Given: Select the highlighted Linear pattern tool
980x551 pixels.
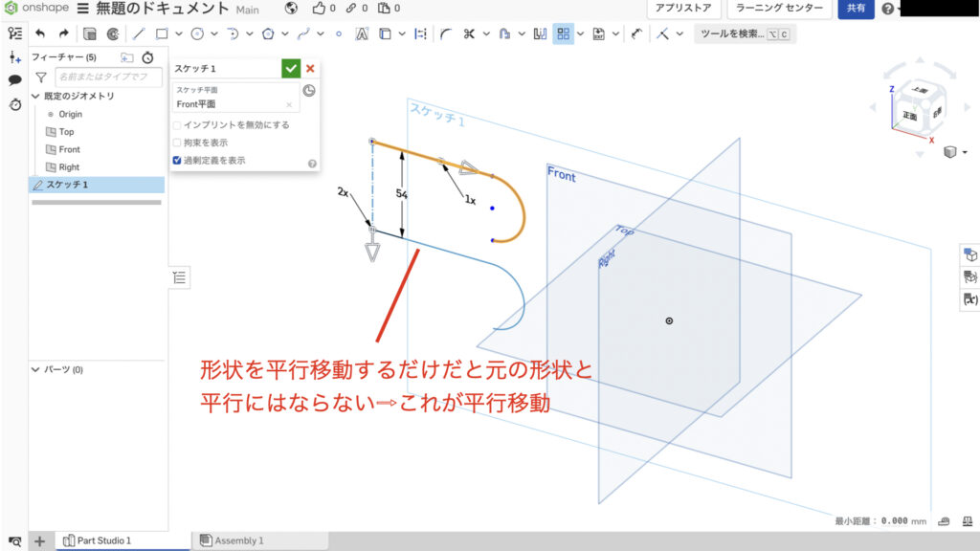Looking at the screenshot, I should tap(563, 33).
